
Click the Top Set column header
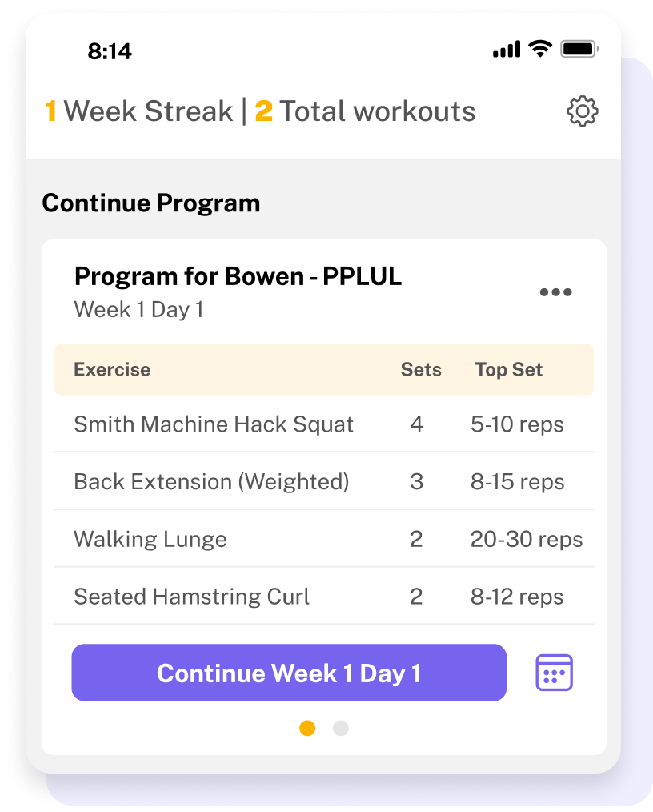509,370
